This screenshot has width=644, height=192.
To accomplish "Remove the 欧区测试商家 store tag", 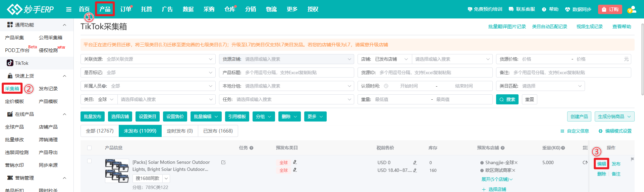I will pos(514,170).
